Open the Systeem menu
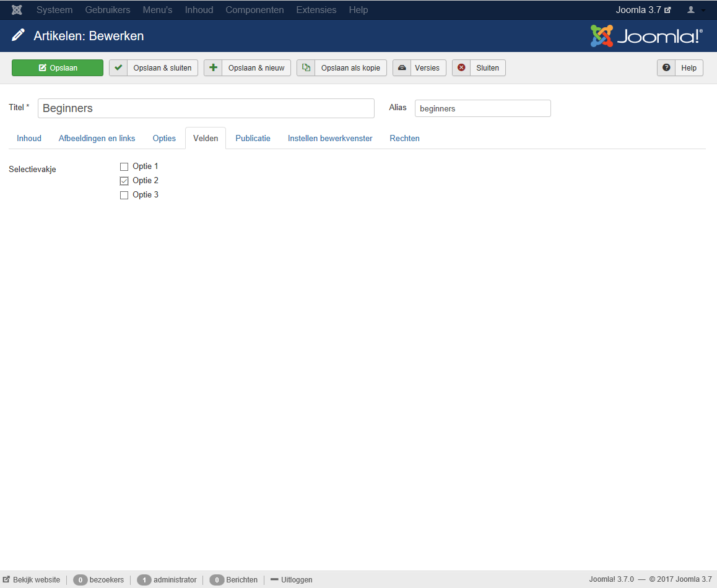 [x=54, y=10]
